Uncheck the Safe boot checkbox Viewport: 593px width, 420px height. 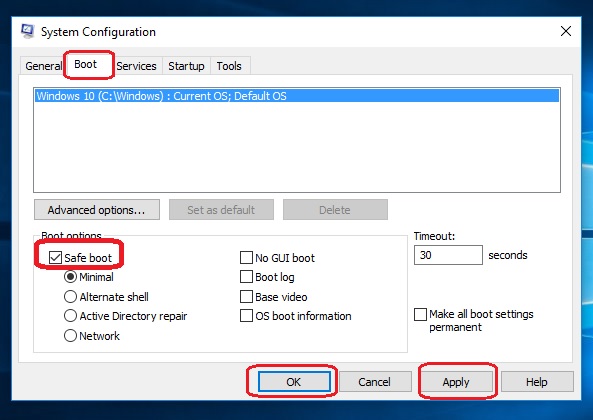55,258
